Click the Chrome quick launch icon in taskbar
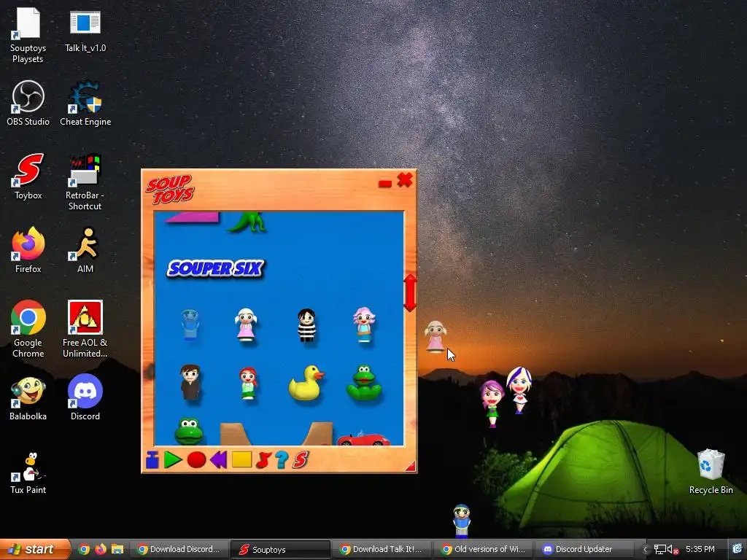The image size is (747, 560). [x=84, y=550]
